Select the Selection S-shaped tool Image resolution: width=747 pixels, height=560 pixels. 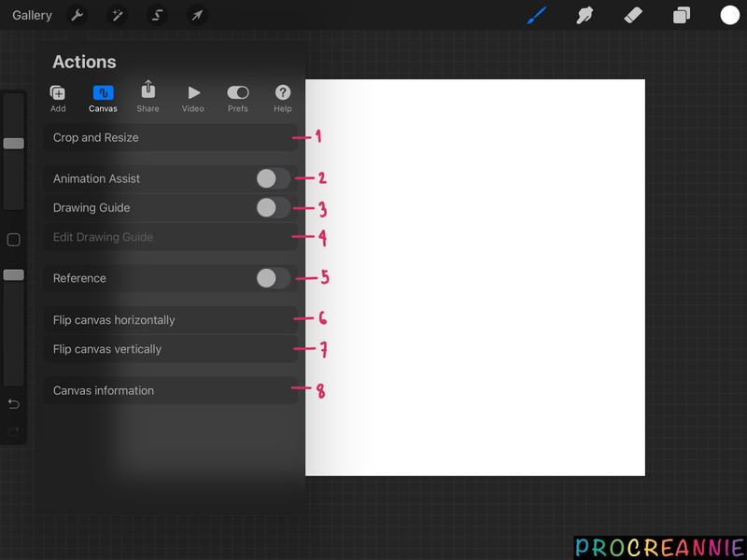(157, 15)
